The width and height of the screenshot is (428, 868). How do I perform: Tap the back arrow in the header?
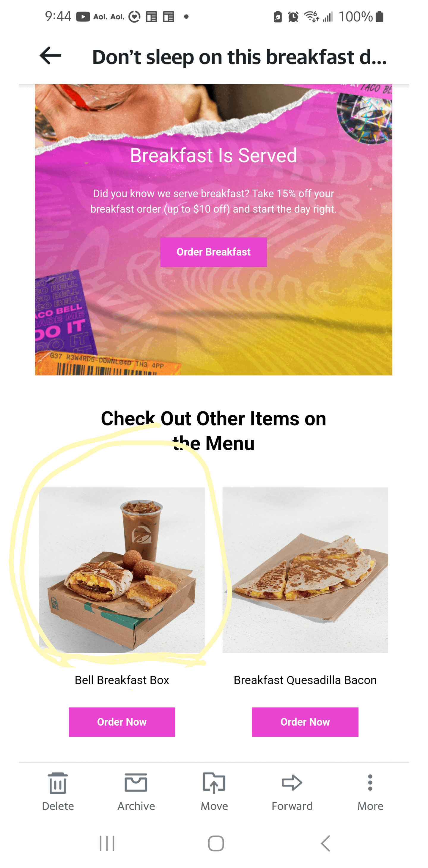[51, 56]
